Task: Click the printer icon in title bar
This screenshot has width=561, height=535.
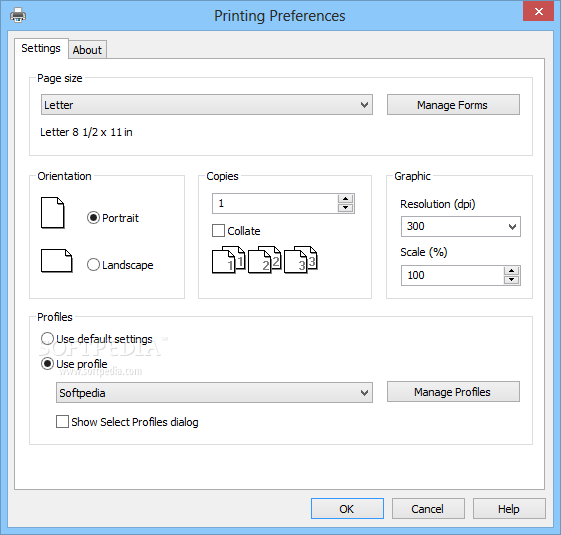Action: point(18,15)
